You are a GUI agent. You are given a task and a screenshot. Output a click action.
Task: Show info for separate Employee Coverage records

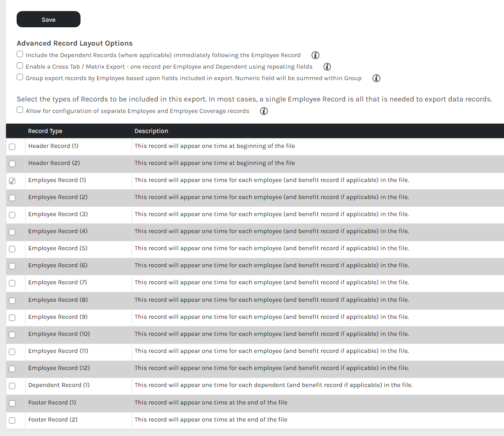(x=264, y=111)
